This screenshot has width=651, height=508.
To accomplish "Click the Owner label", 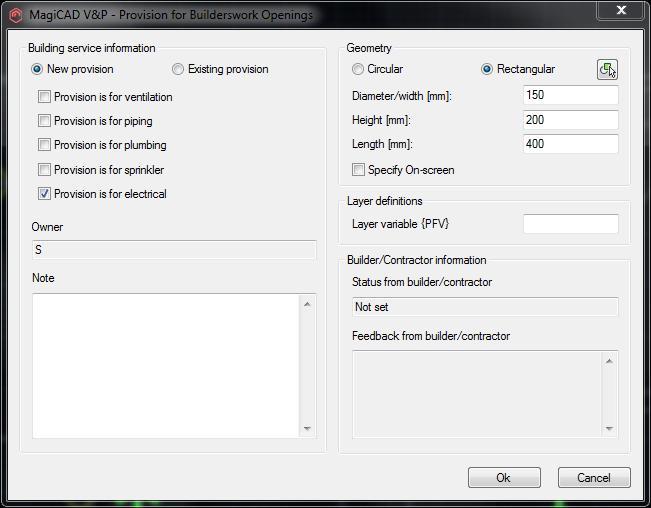I will click(47, 227).
